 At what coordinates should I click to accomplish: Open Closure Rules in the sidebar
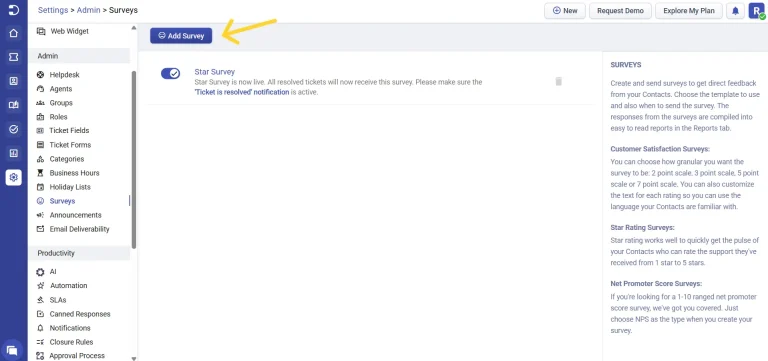coord(71,342)
